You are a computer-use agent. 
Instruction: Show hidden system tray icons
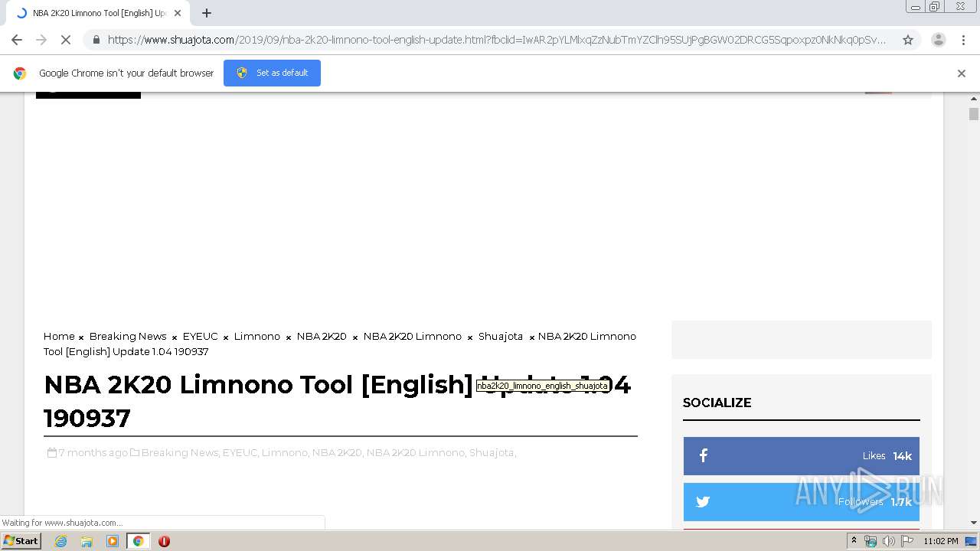point(854,541)
